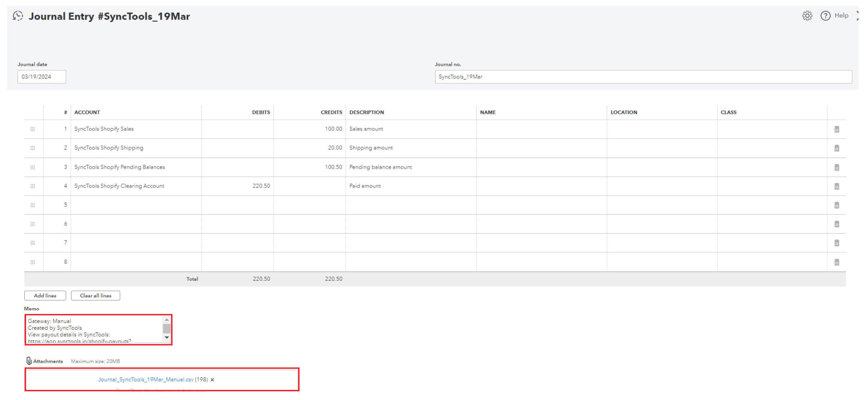Click account cell of empty line 5
This screenshot has width=868, height=400.
click(x=136, y=205)
